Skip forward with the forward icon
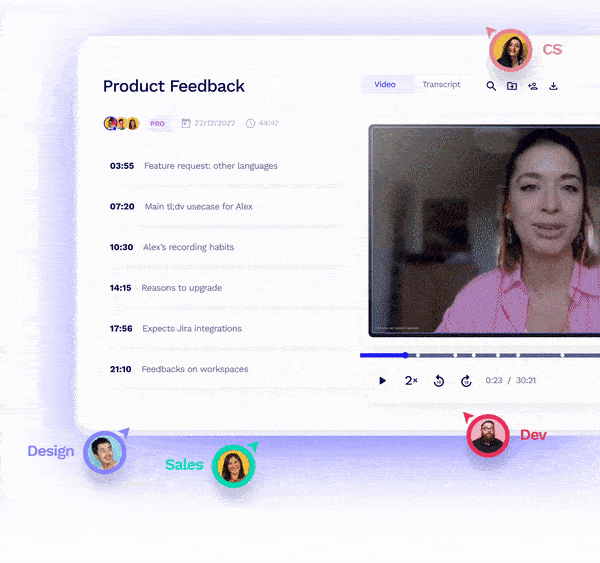The image size is (600, 563). 466,381
